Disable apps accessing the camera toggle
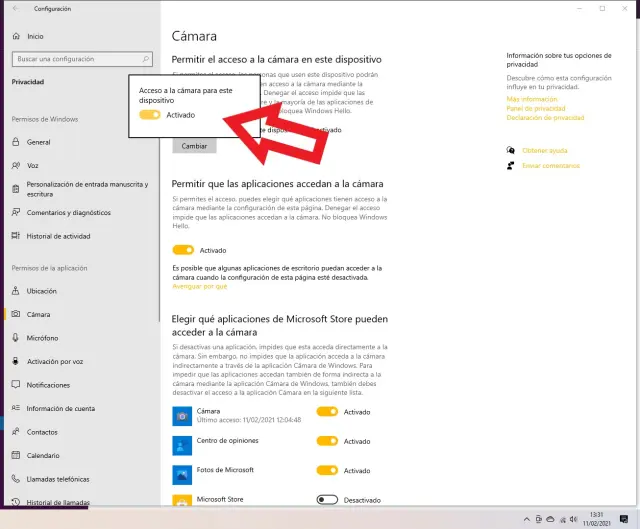 (x=183, y=250)
